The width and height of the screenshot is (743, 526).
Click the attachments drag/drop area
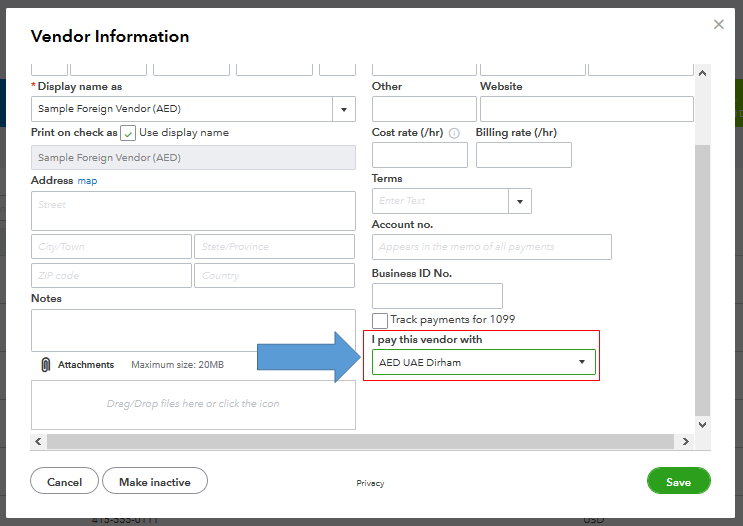(193, 404)
